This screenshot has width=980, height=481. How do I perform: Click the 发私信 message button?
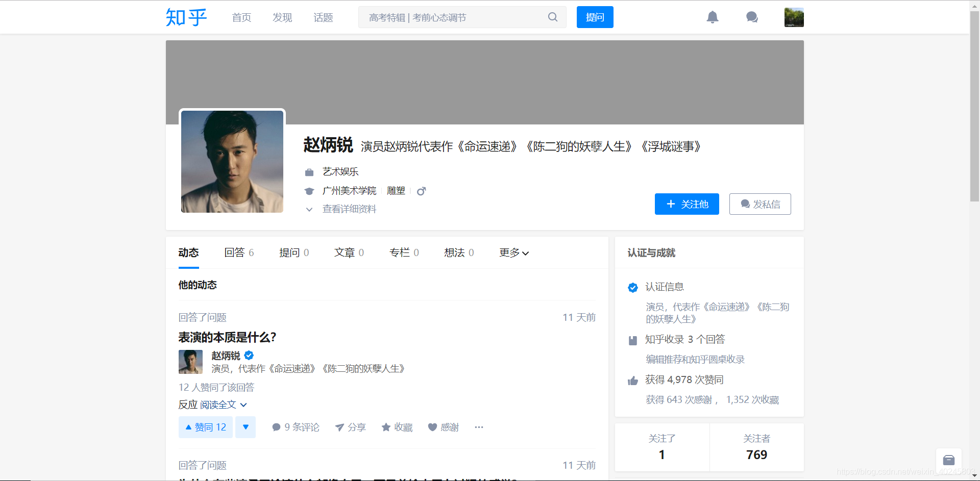pos(760,204)
